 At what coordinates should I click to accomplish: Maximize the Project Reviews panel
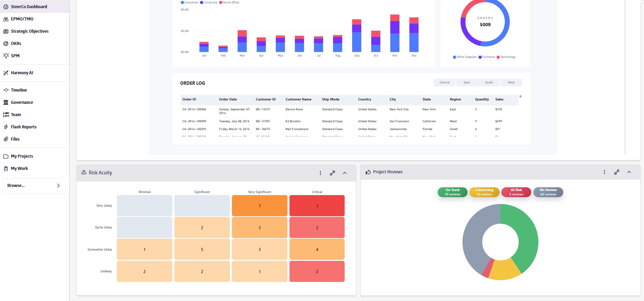[x=617, y=172]
